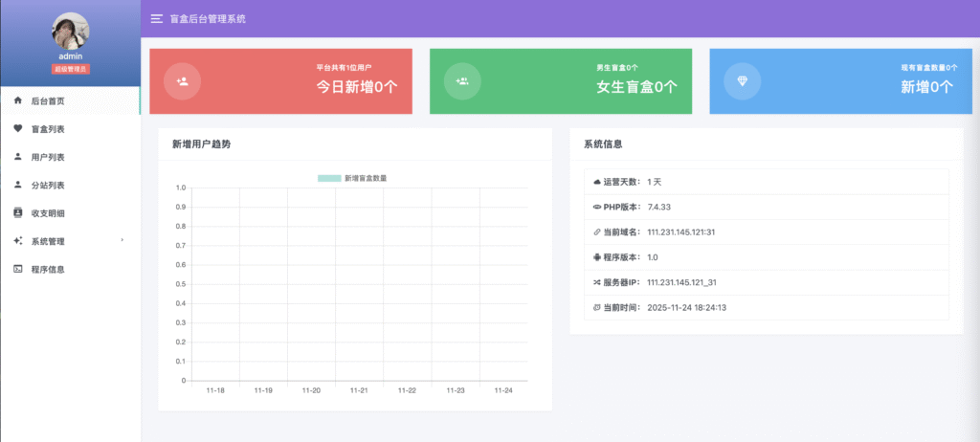Click the 11-21 x-axis date label
The width and height of the screenshot is (980, 442).
pyautogui.click(x=360, y=390)
